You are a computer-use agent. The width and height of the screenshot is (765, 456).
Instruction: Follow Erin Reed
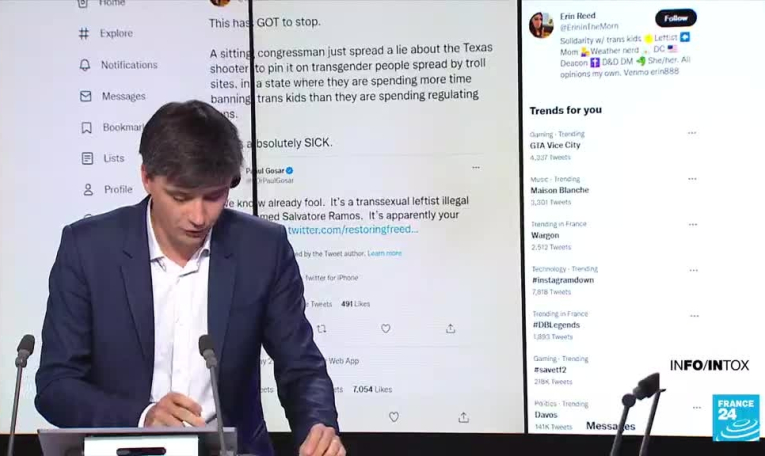[676, 18]
